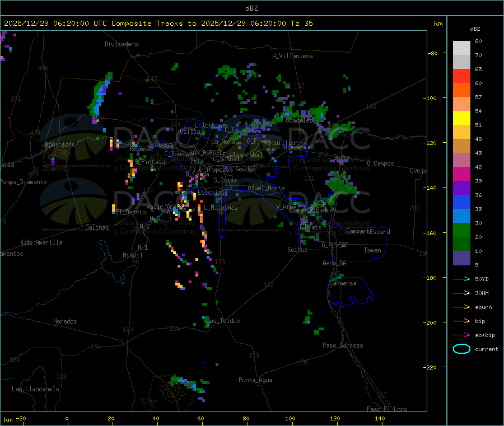This screenshot has width=504, height=426.
Task: Click the CompantEscard map label
Action: (368, 232)
